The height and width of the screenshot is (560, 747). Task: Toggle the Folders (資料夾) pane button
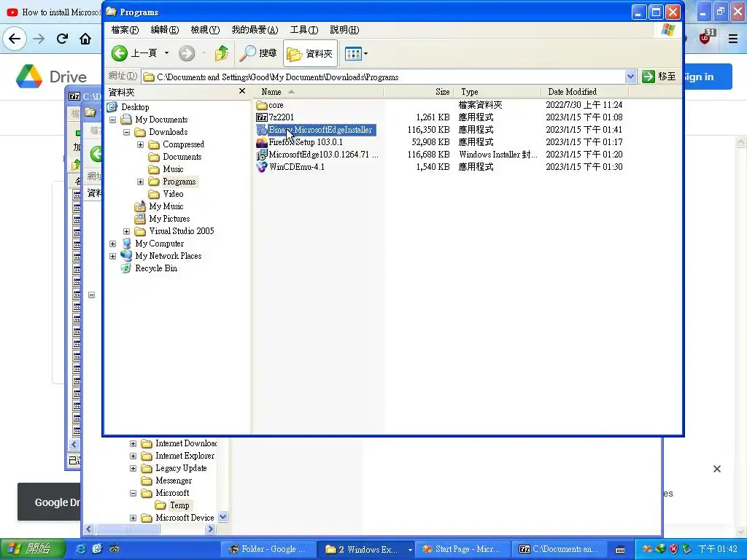[310, 53]
